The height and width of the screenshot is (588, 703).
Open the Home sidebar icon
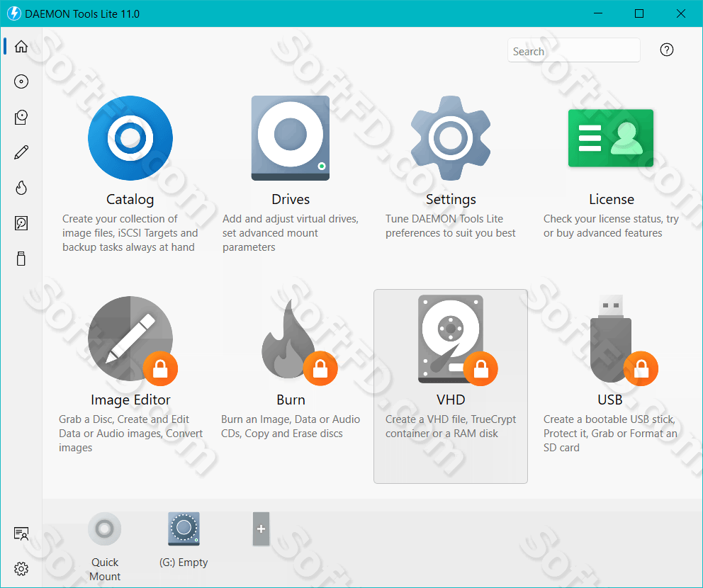coord(21,47)
